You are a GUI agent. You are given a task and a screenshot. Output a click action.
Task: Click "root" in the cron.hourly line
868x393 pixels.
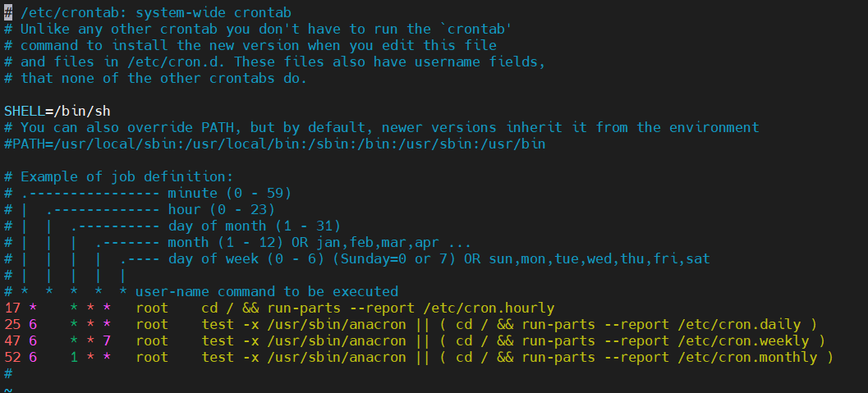coord(152,308)
